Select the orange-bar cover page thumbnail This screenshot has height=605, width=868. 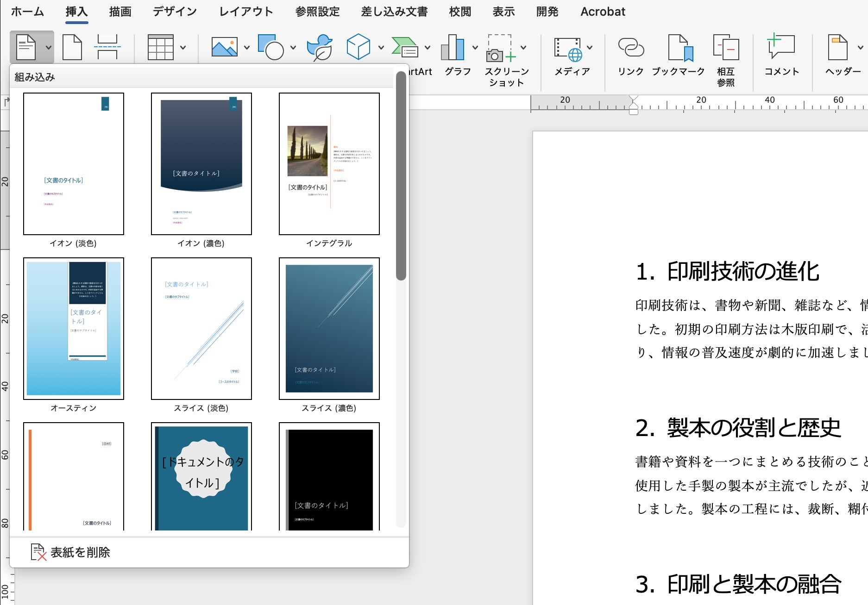coord(74,477)
